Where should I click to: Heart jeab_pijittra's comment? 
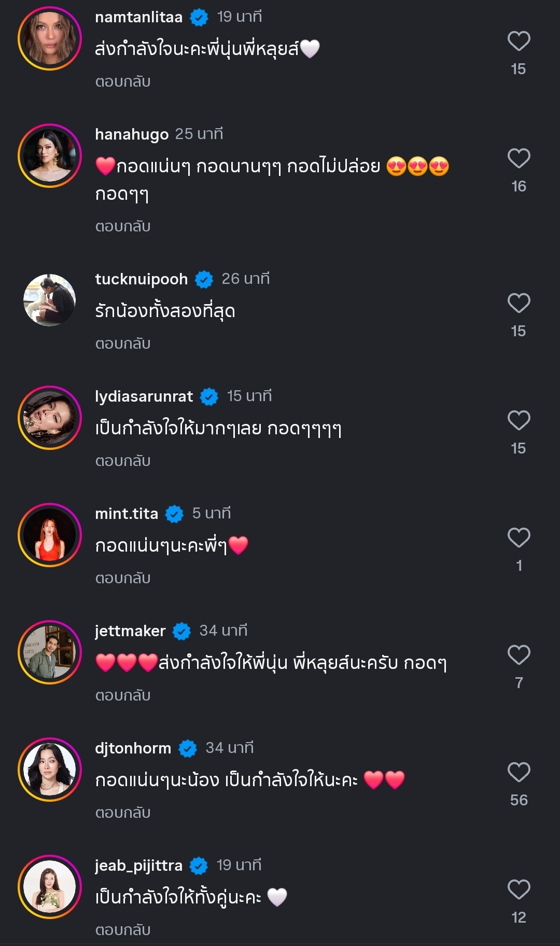point(519,890)
